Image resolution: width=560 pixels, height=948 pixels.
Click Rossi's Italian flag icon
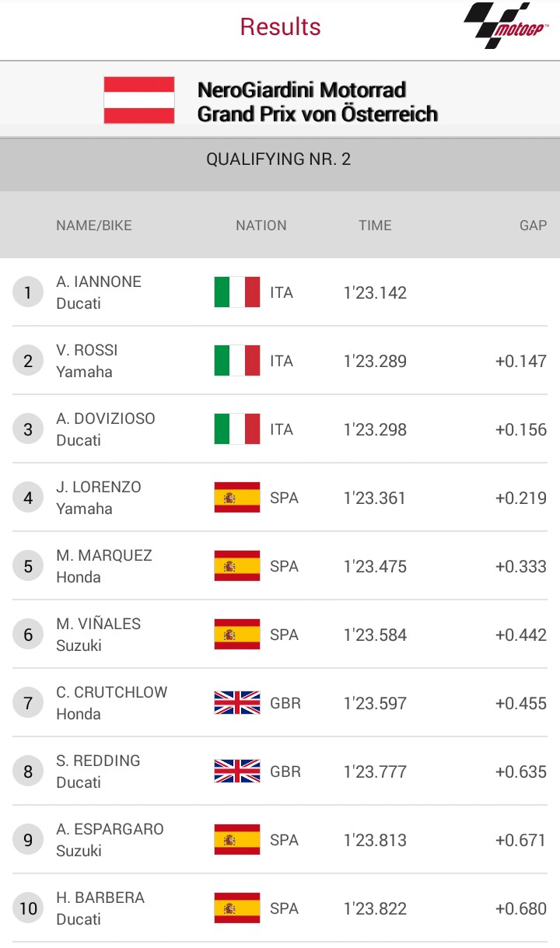coord(237,361)
